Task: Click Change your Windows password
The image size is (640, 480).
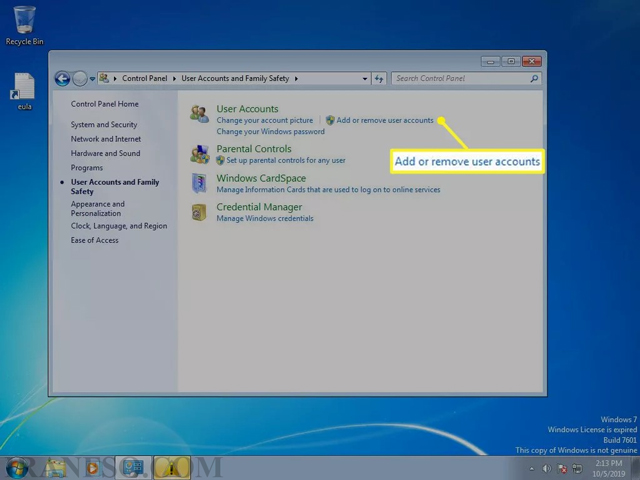Action: [x=270, y=131]
